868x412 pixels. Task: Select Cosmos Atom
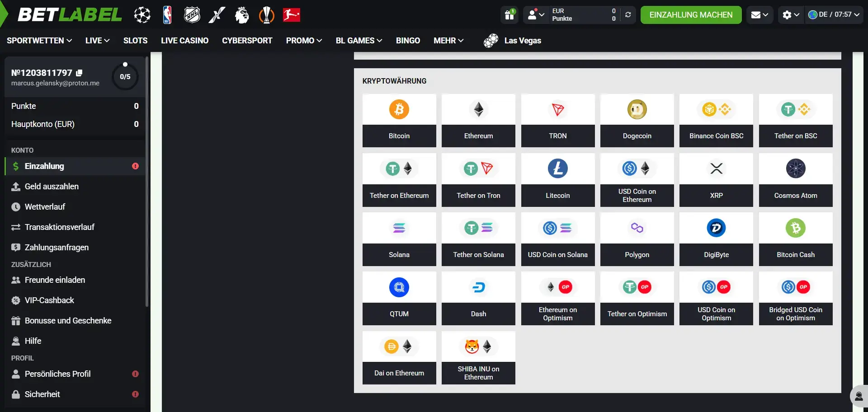tap(796, 180)
